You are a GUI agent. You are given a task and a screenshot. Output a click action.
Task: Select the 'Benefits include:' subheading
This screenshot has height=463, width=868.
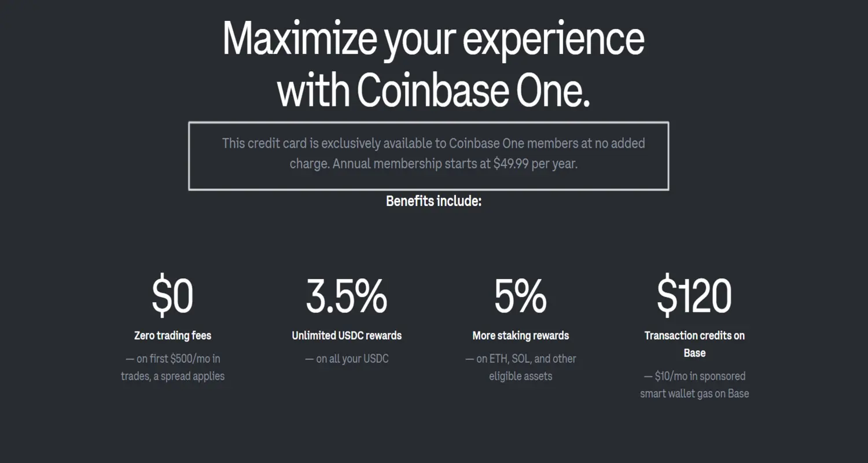433,201
